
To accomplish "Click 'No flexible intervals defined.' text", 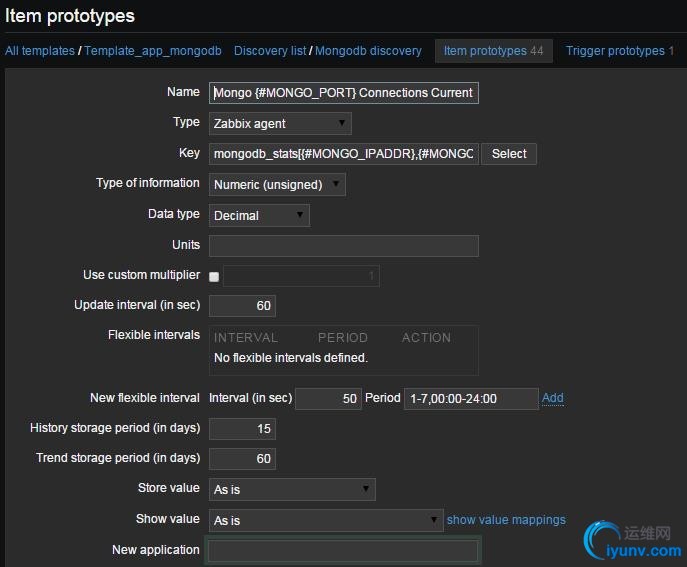I will coord(291,358).
